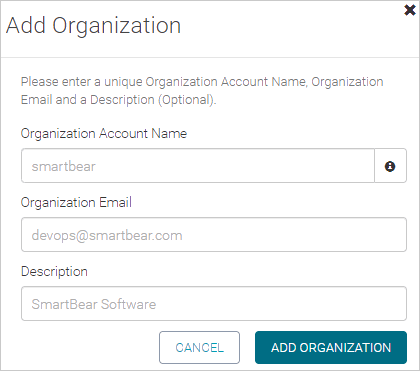Image resolution: width=420 pixels, height=371 pixels.
Task: Click the info icon beside account name field
Action: coord(390,166)
